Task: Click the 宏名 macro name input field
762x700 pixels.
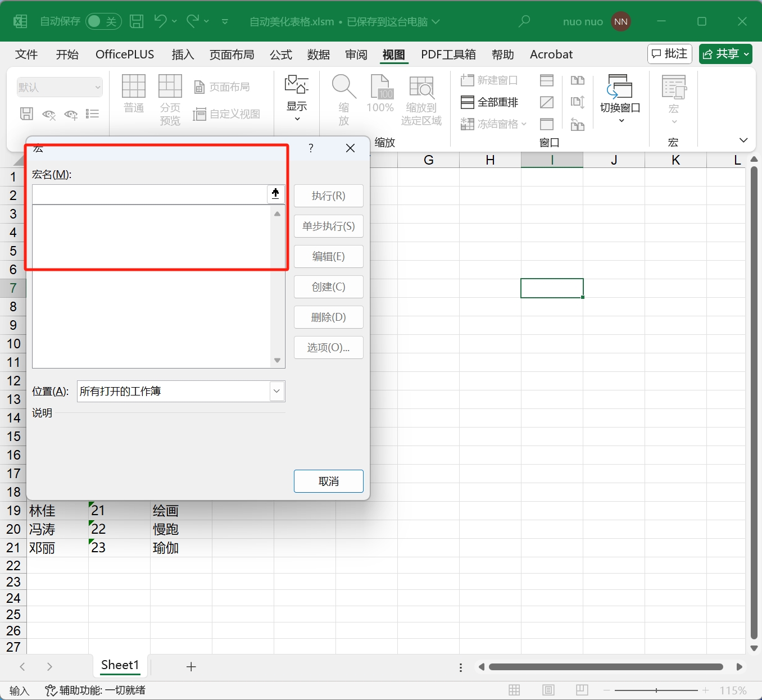Action: click(x=149, y=194)
